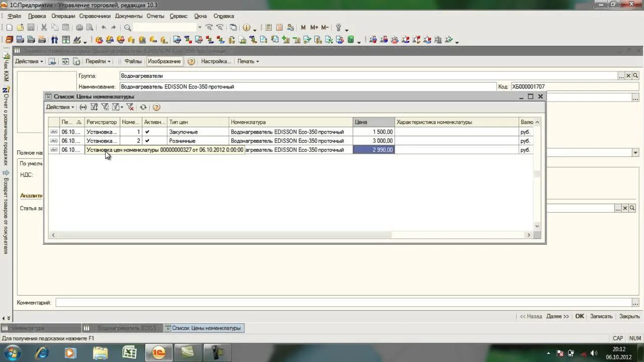Open the Сервис menu
644x362 pixels.
tap(179, 16)
